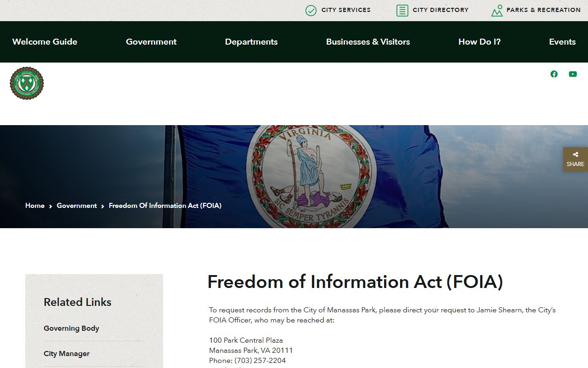Open the city's Facebook page icon

(554, 74)
